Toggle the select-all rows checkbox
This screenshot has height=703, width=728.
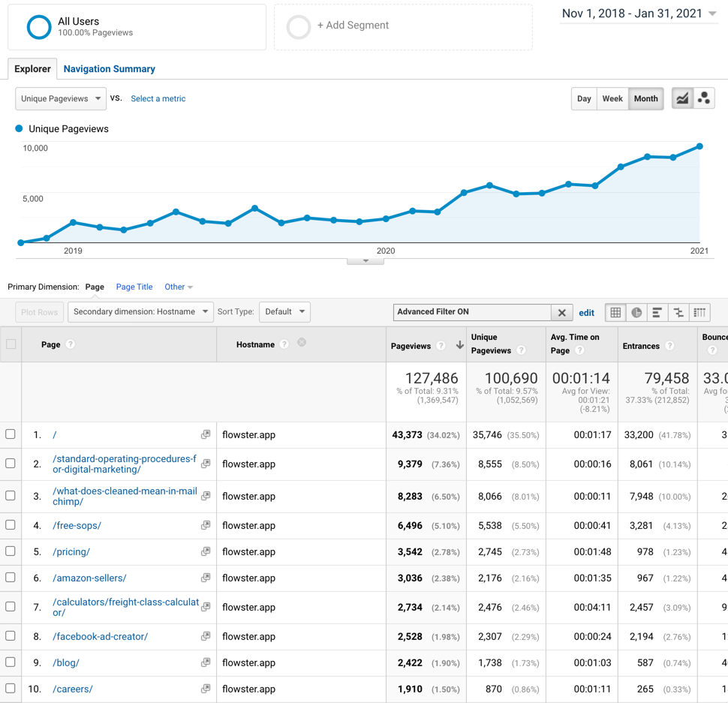coord(11,344)
